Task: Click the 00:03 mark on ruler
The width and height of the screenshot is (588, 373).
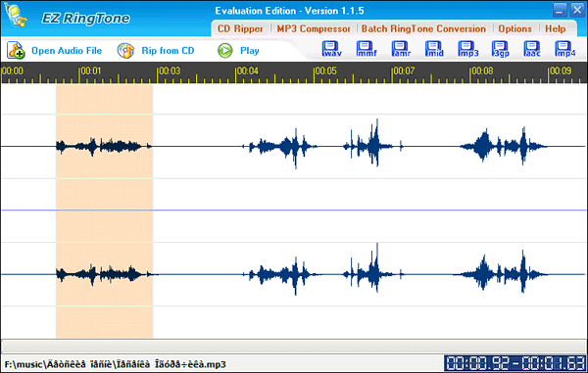Action: point(170,70)
